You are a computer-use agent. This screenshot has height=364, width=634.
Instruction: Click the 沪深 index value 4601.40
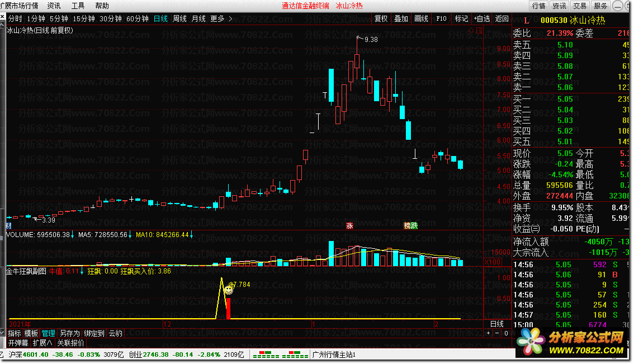pyautogui.click(x=36, y=354)
